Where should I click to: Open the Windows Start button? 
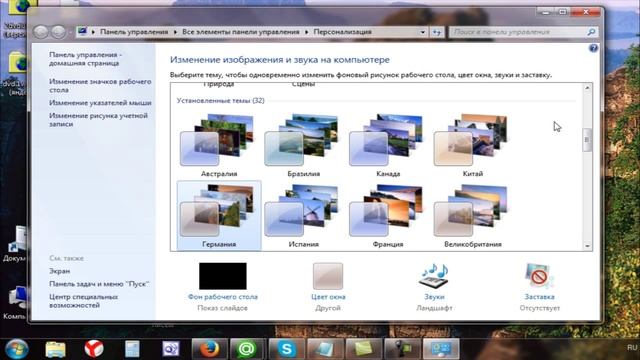[x=16, y=349]
